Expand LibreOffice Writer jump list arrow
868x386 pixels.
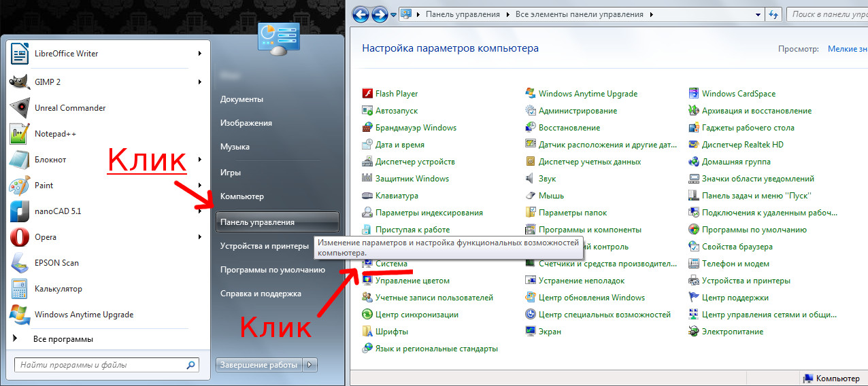(x=200, y=54)
